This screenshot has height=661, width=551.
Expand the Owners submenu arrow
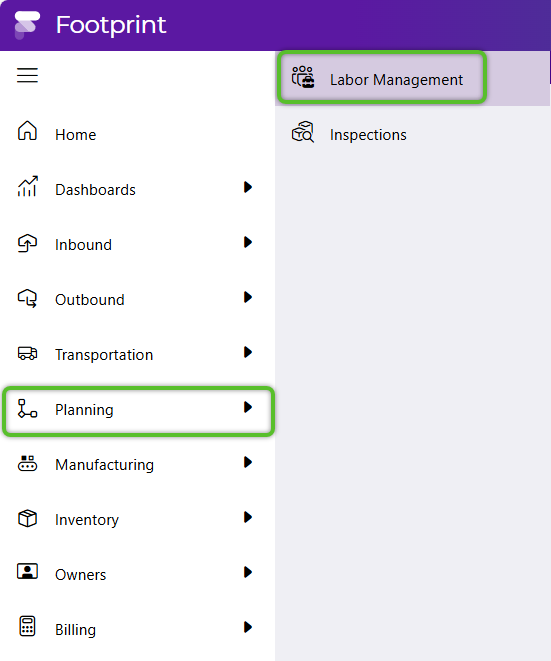click(x=248, y=572)
